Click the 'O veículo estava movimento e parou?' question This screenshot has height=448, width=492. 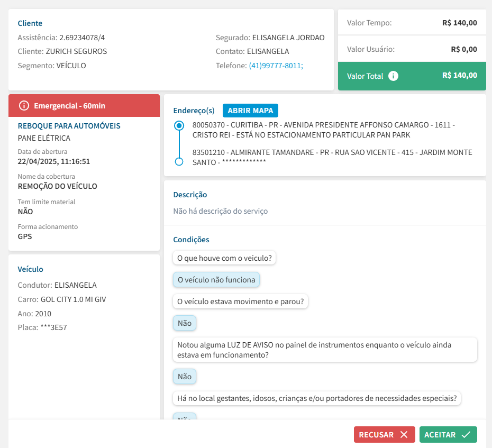coord(241,301)
